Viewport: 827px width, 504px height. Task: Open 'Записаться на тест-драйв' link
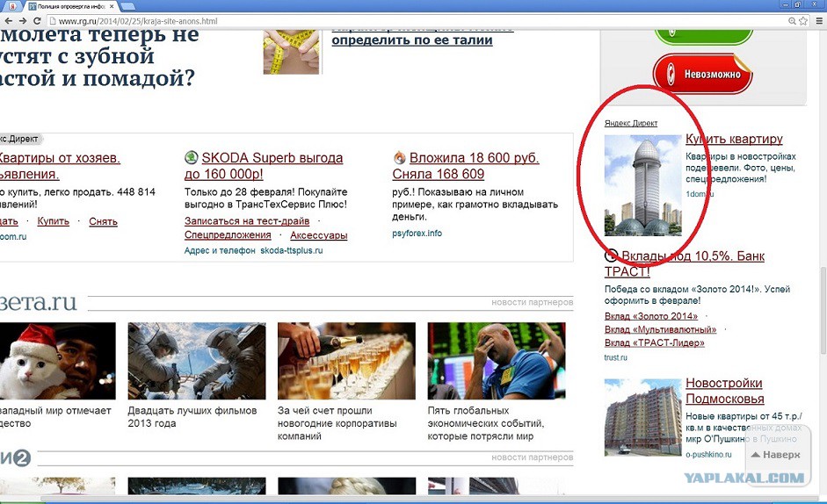[x=247, y=221]
